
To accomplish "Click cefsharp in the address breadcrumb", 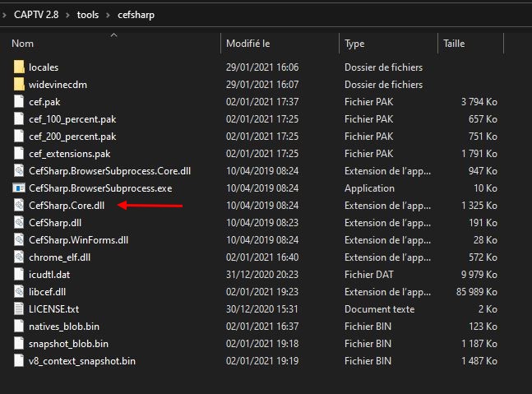I will (x=136, y=15).
